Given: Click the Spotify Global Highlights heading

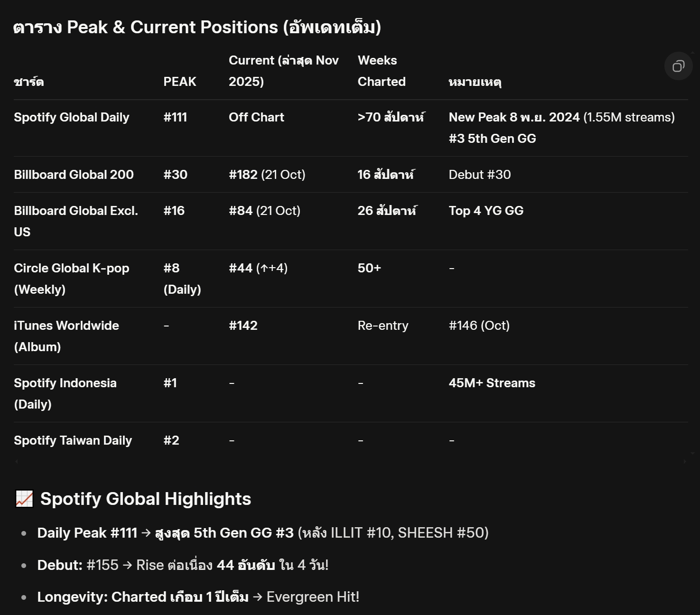Looking at the screenshot, I should [x=145, y=499].
